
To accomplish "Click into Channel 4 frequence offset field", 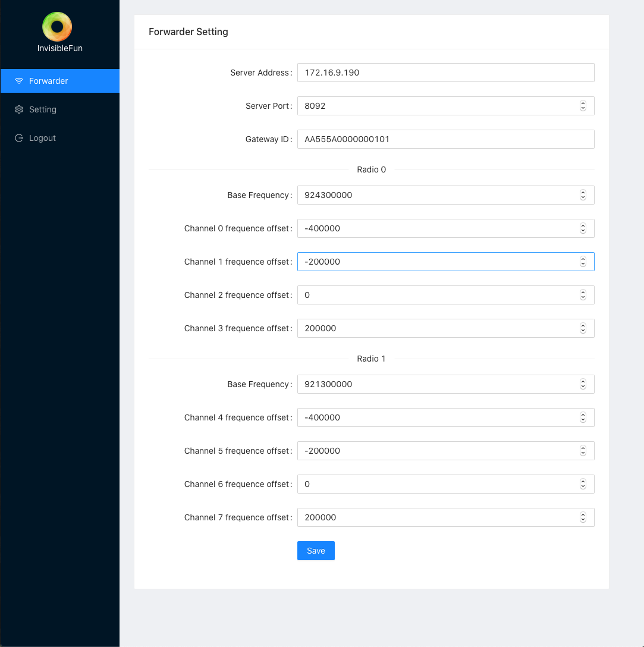I will coord(437,417).
